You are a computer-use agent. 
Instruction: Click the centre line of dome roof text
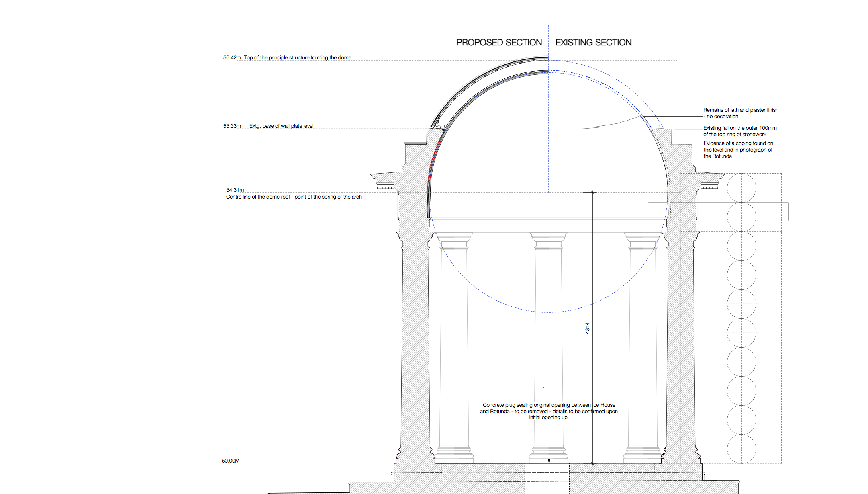(294, 197)
